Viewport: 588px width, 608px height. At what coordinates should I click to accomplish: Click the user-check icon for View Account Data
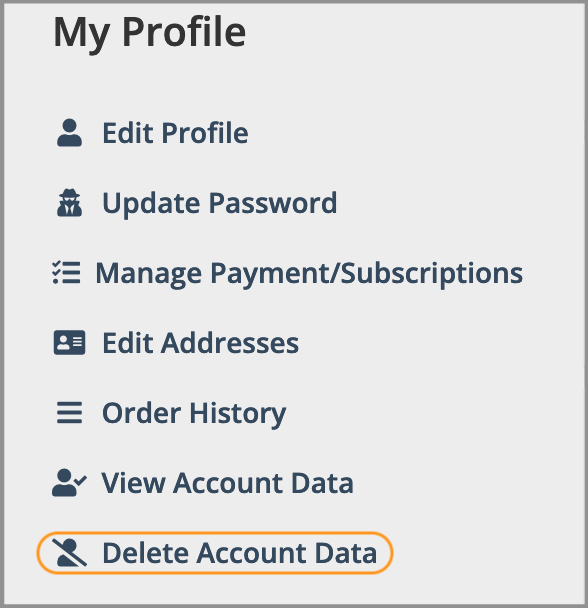[x=69, y=483]
